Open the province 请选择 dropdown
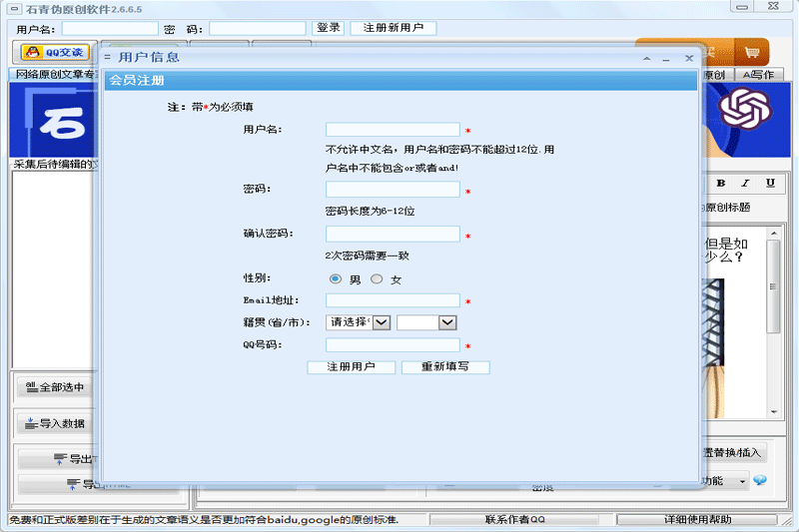 tap(359, 322)
